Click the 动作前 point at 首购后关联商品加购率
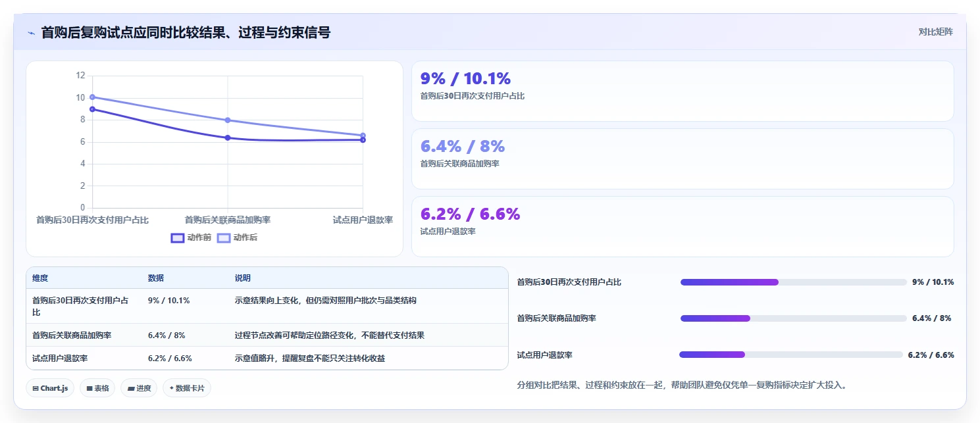 click(228, 137)
